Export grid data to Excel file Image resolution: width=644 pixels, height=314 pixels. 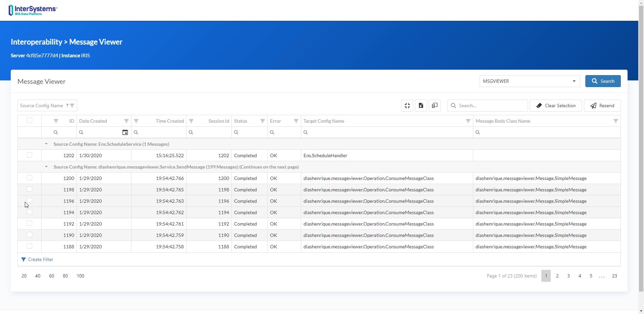[421, 106]
